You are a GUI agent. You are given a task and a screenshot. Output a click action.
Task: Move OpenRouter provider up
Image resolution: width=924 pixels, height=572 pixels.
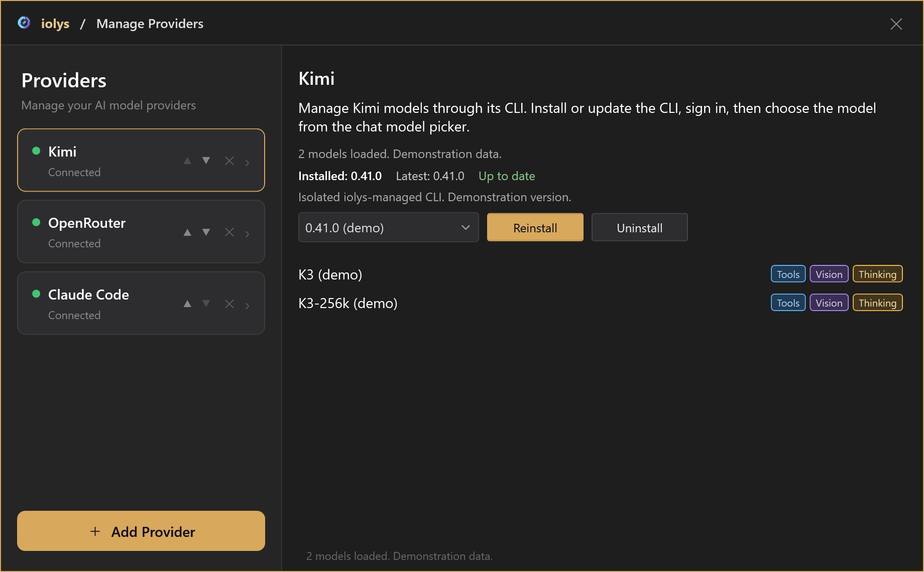(187, 232)
